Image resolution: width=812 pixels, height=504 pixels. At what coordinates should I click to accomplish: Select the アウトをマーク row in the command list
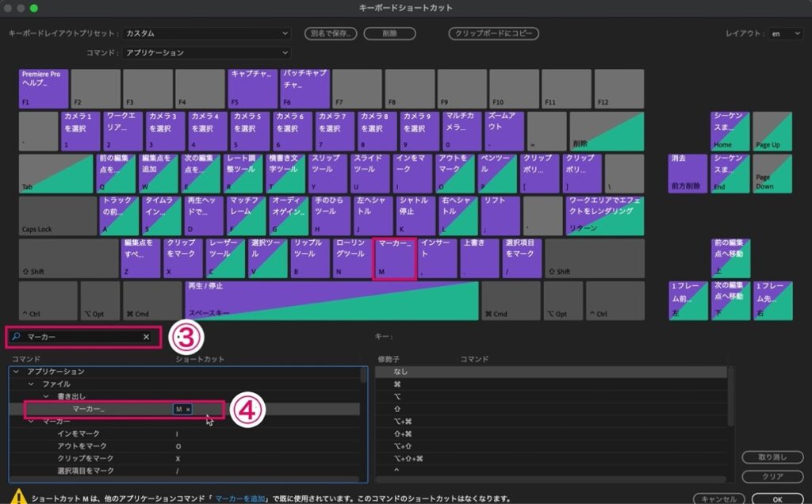tap(184, 446)
